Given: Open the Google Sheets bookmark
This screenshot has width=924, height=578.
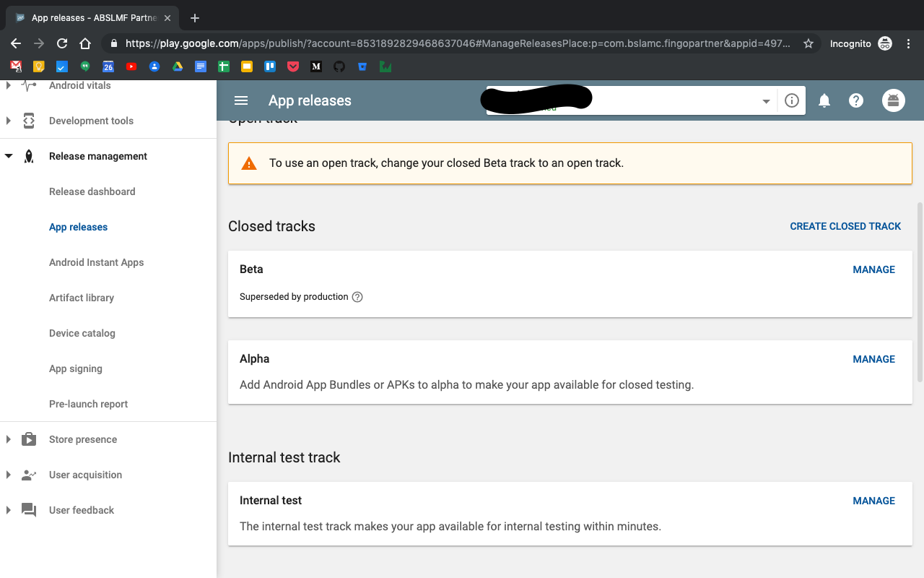Looking at the screenshot, I should [224, 66].
